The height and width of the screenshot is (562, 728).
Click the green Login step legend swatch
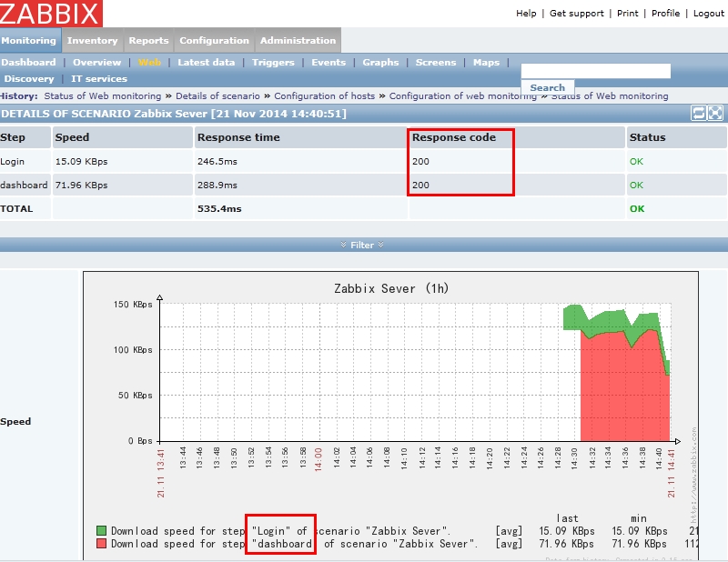click(x=102, y=530)
